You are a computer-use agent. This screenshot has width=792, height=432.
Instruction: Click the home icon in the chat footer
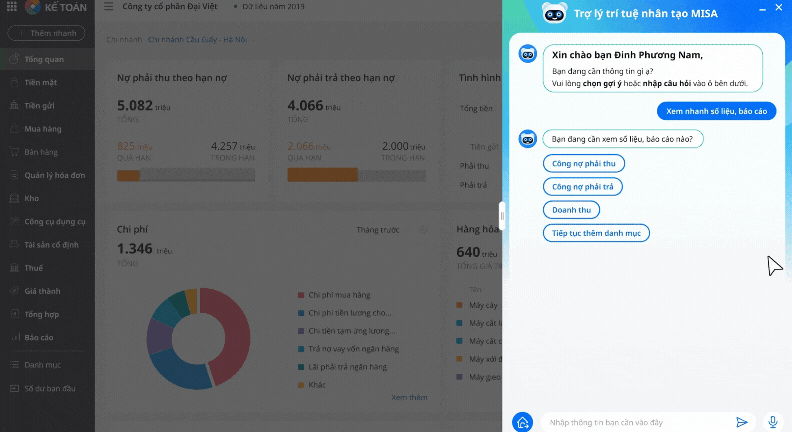pyautogui.click(x=522, y=422)
